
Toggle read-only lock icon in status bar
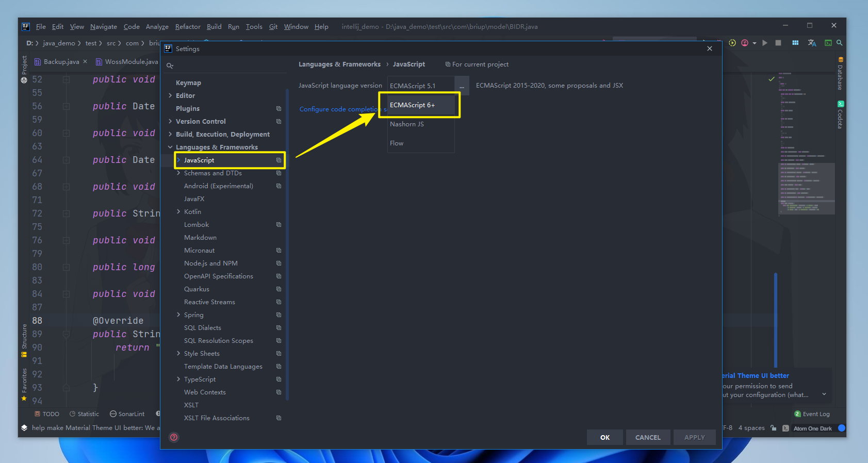(774, 428)
